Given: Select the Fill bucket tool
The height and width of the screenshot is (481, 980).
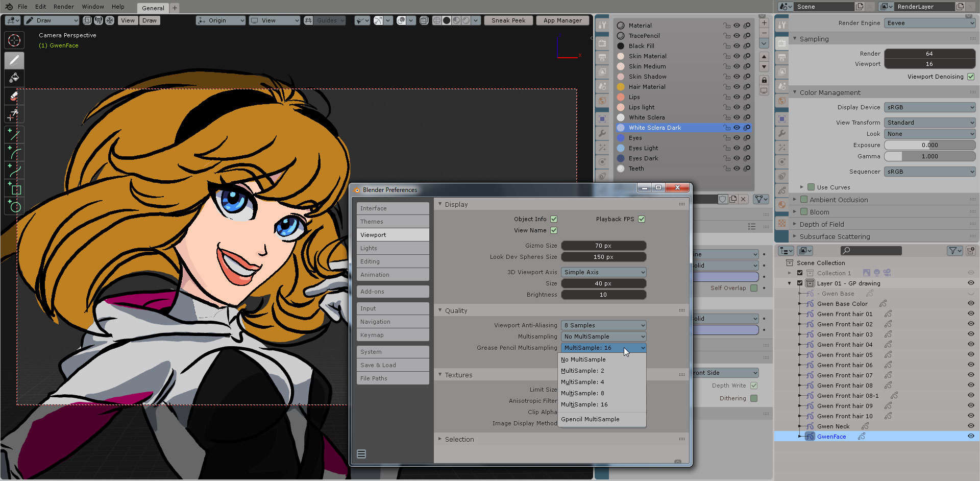Looking at the screenshot, I should (14, 78).
